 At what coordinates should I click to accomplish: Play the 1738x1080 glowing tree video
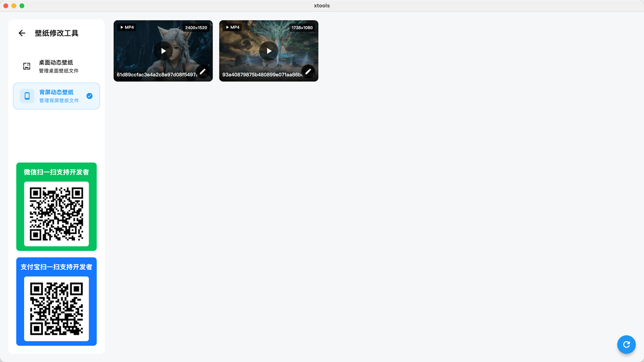pyautogui.click(x=269, y=51)
